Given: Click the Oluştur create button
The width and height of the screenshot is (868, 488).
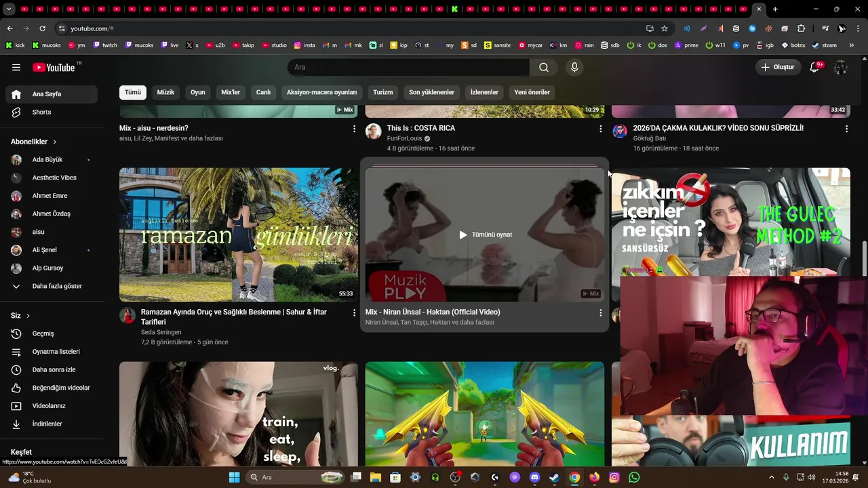Looking at the screenshot, I should [777, 67].
